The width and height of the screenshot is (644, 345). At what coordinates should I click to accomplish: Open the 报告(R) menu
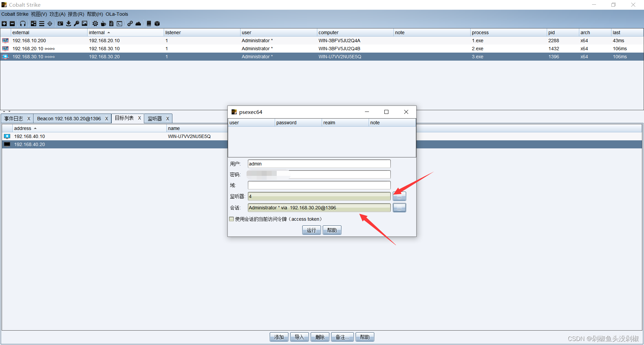76,14
